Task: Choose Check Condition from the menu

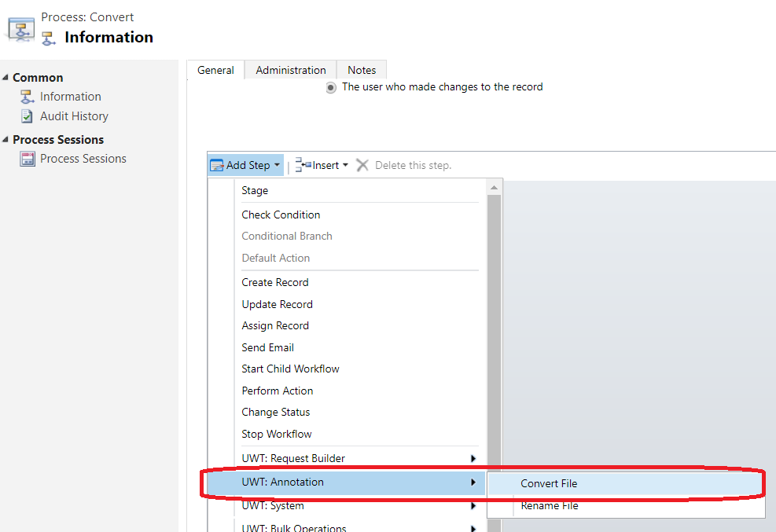Action: coord(281,215)
